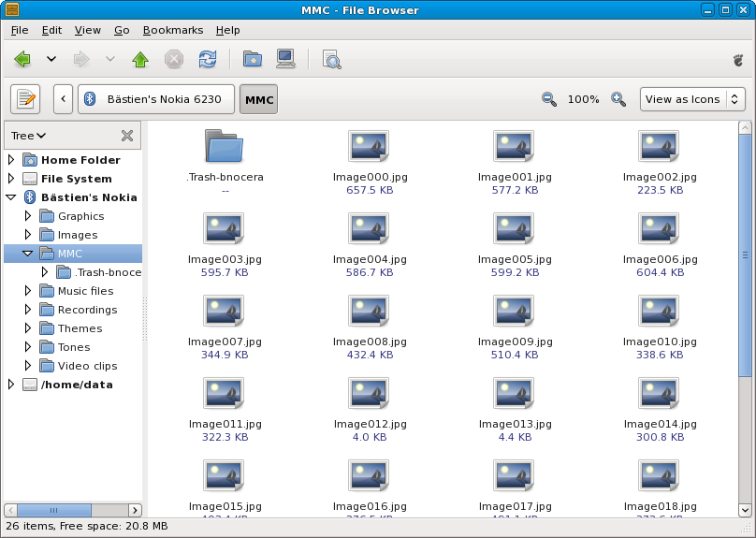Select Image013.jpg thumbnail icon

514,393
